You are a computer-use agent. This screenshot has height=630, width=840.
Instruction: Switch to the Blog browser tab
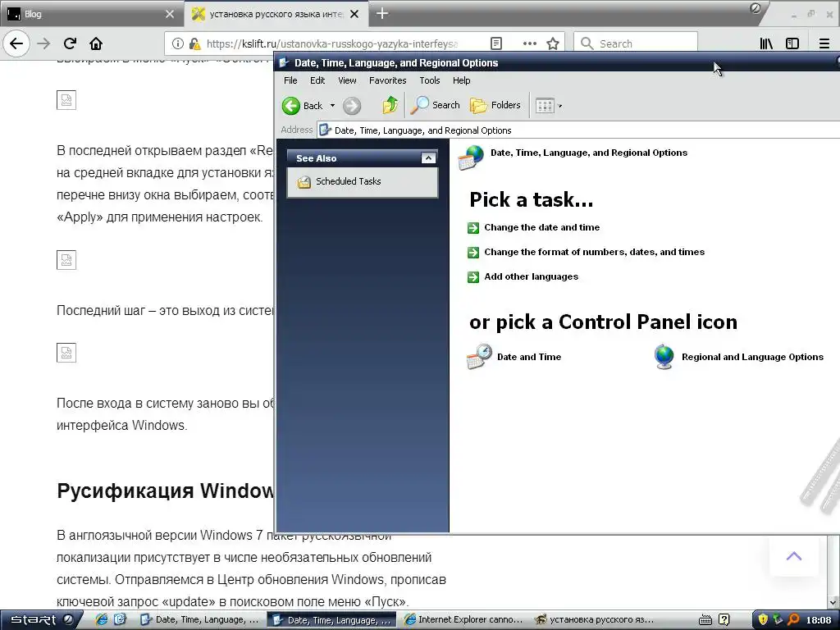(91, 14)
